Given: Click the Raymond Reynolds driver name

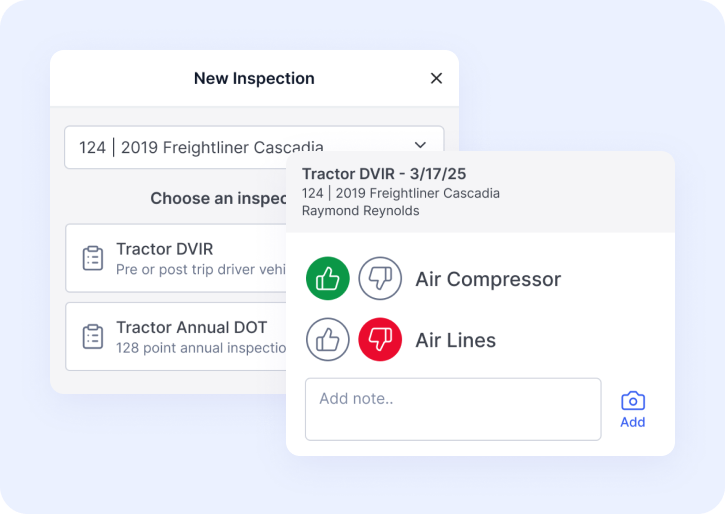Looking at the screenshot, I should (x=360, y=211).
